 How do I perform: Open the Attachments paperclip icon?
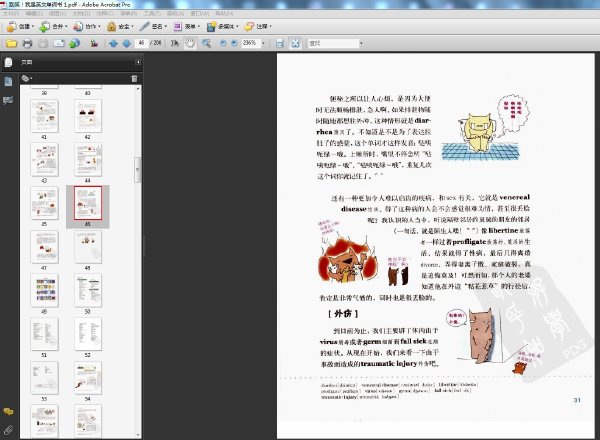coord(8,430)
